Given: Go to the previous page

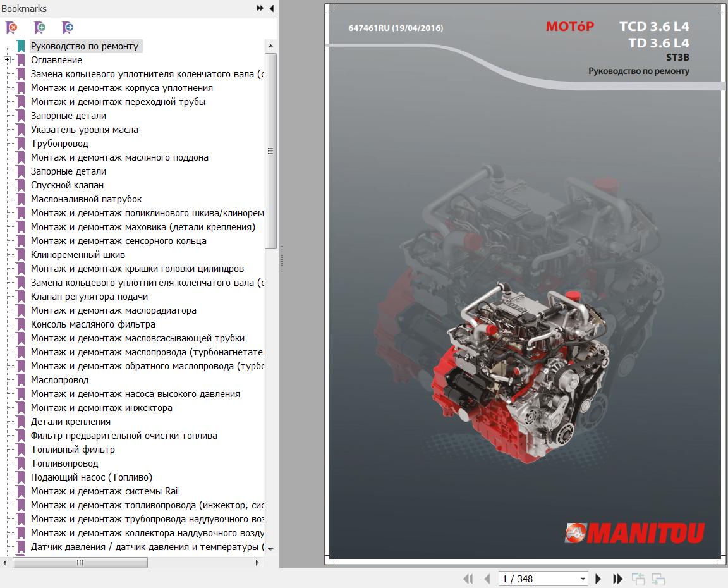Looking at the screenshot, I should (x=487, y=579).
